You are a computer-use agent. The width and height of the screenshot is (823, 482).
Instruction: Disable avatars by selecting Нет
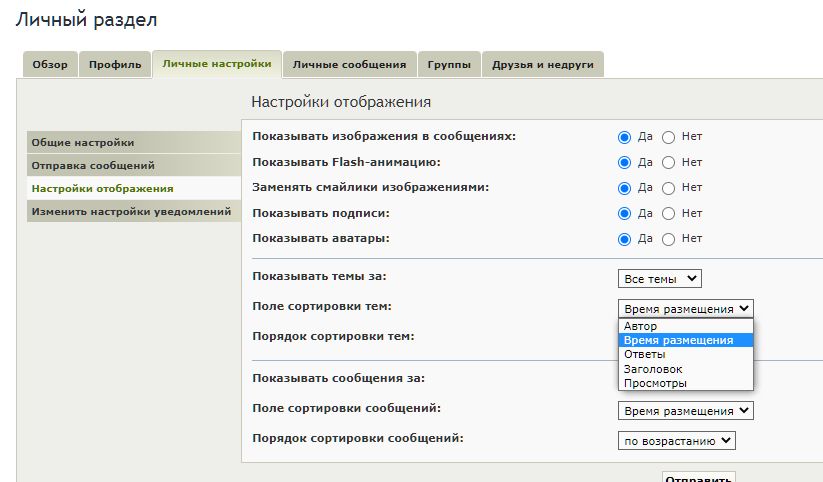(x=669, y=239)
